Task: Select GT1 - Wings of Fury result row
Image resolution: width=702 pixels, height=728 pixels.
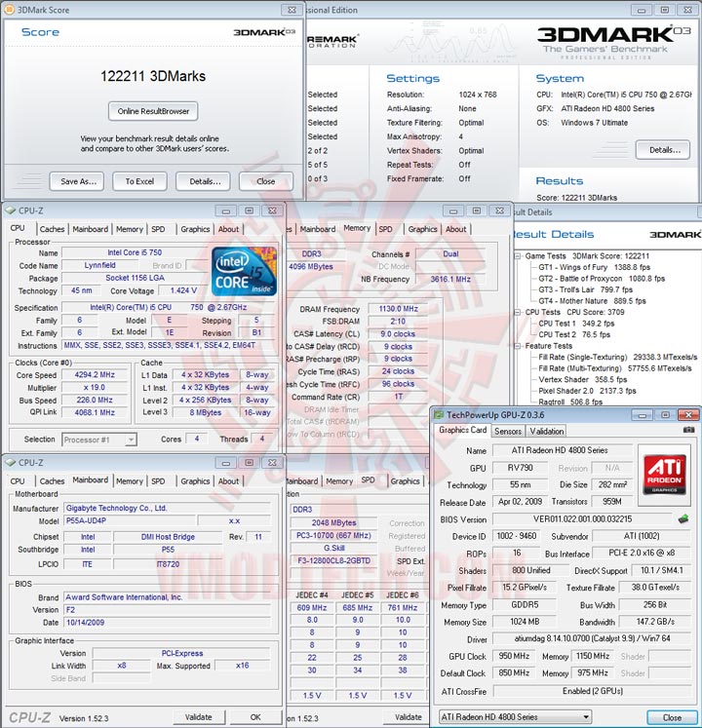Action: coord(594,267)
